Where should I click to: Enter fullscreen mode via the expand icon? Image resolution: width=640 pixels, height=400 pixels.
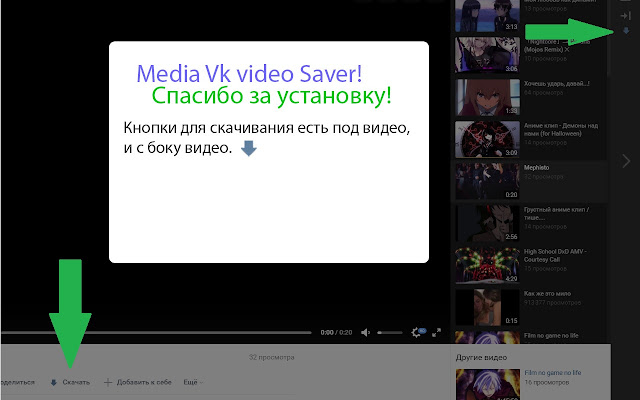coord(436,332)
